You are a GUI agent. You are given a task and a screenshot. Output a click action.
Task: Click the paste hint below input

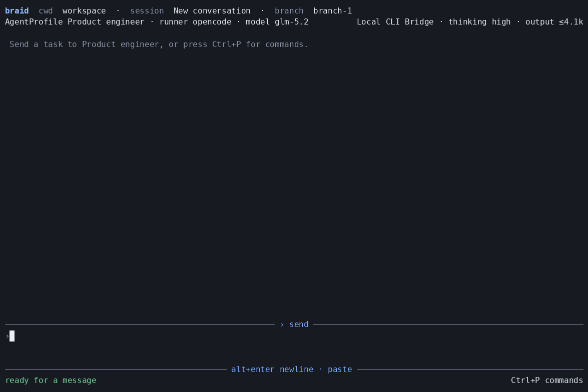click(340, 369)
